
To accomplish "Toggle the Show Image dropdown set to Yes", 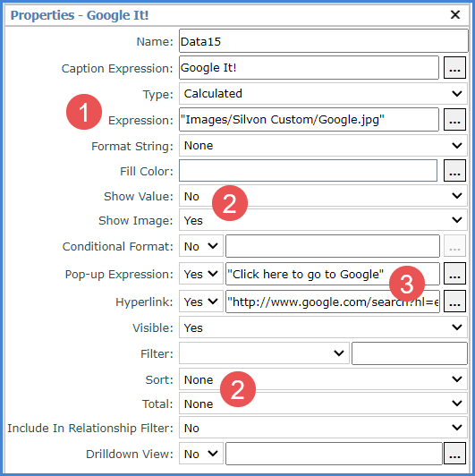I will click(x=323, y=220).
